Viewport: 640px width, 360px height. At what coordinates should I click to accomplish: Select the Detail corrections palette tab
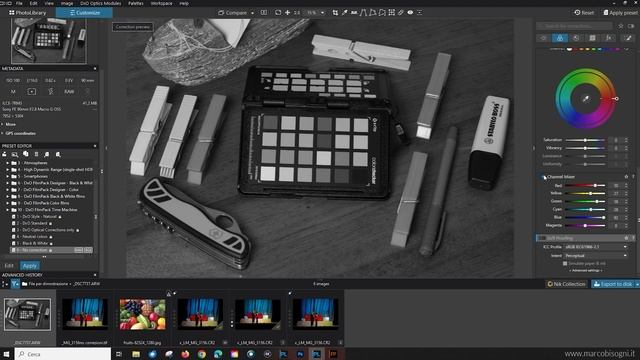click(576, 38)
